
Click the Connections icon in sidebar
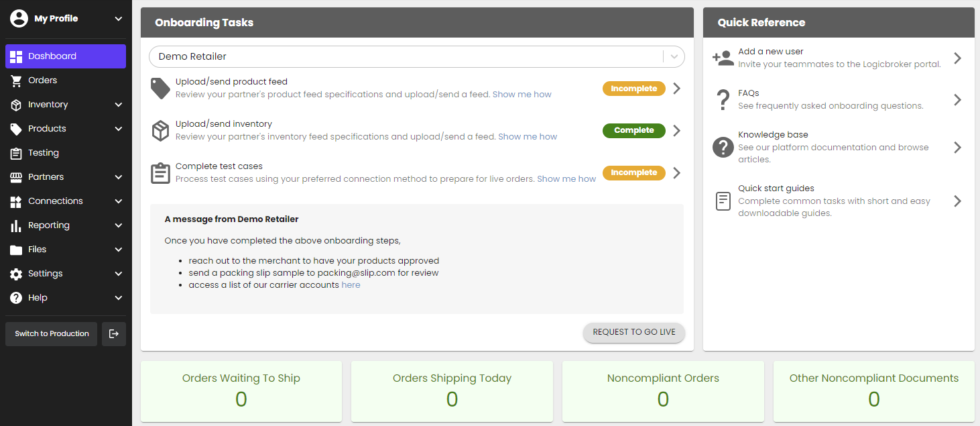[x=17, y=201]
